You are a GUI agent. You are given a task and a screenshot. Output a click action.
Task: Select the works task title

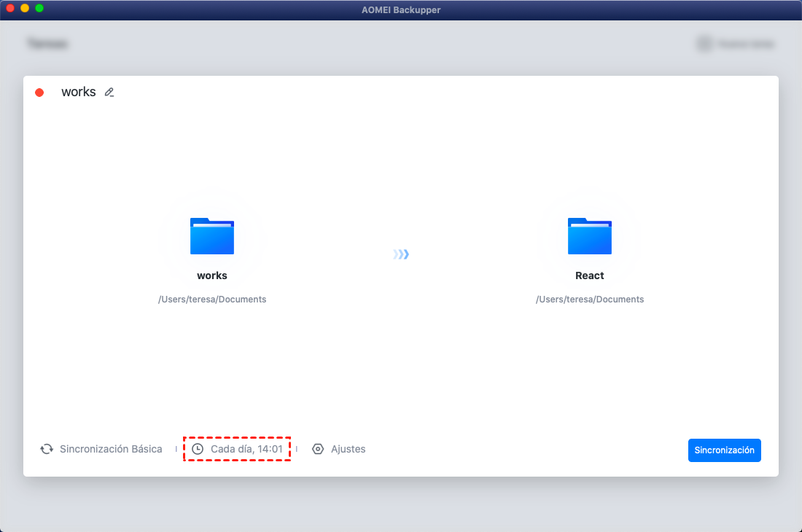[77, 92]
